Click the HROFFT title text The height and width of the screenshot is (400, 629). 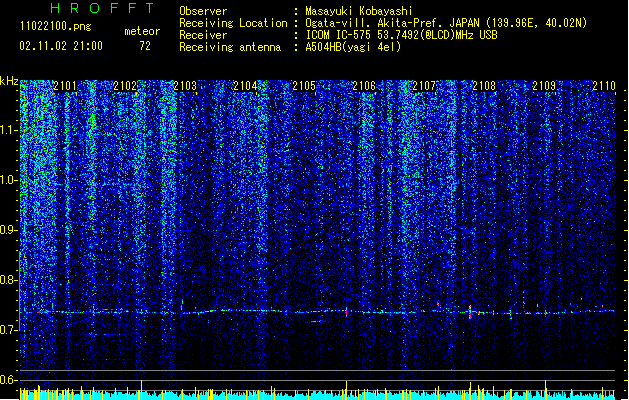point(103,8)
